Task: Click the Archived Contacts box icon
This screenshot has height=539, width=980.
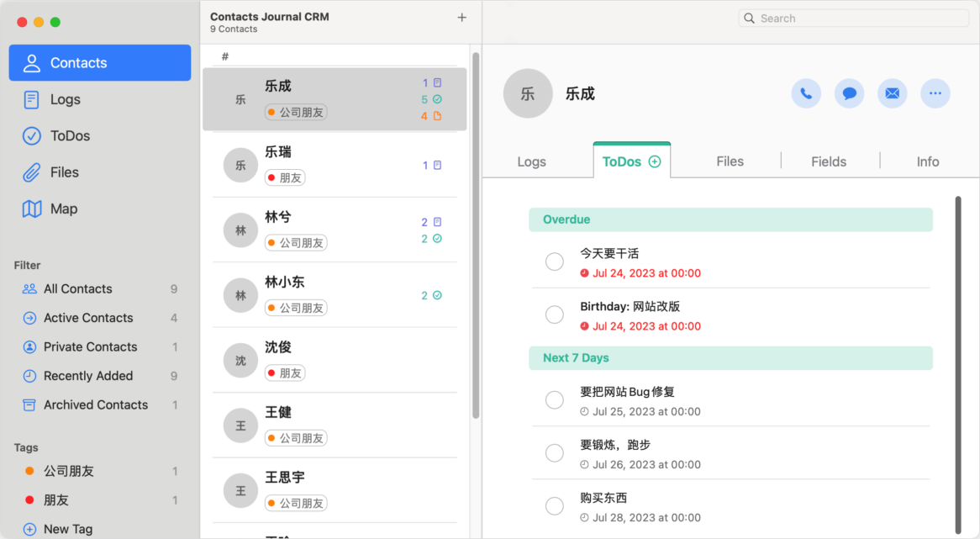Action: (29, 404)
